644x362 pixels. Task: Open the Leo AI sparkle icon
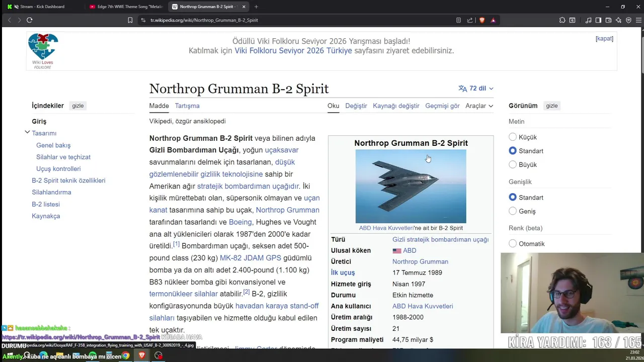pyautogui.click(x=618, y=20)
